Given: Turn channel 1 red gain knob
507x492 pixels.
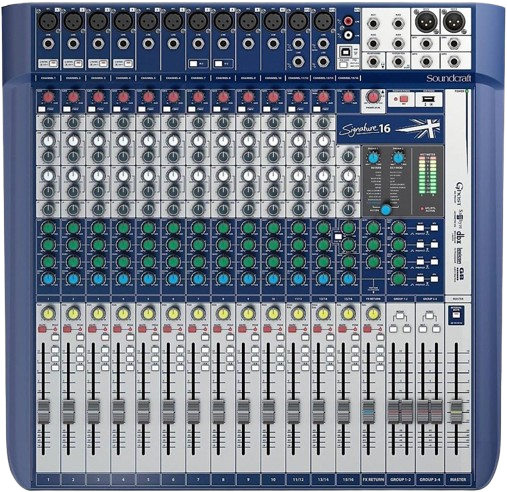Looking at the screenshot, I should pos(48,97).
